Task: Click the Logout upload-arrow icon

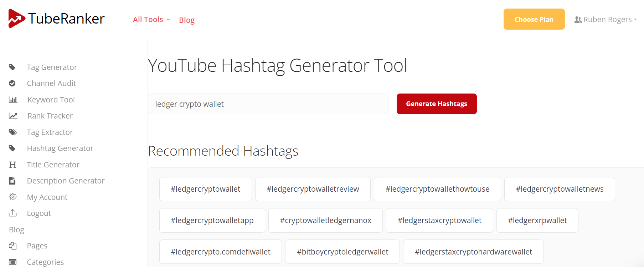Action: [13, 213]
